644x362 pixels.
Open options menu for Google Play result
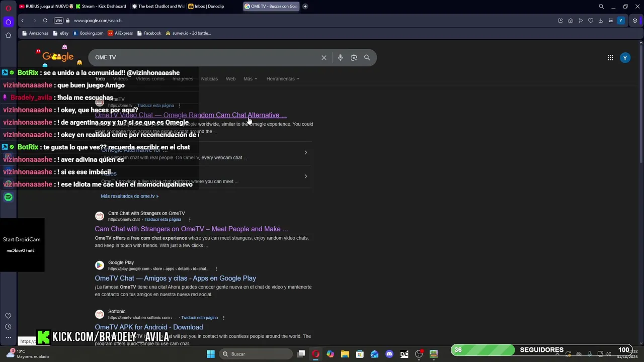(x=216, y=269)
